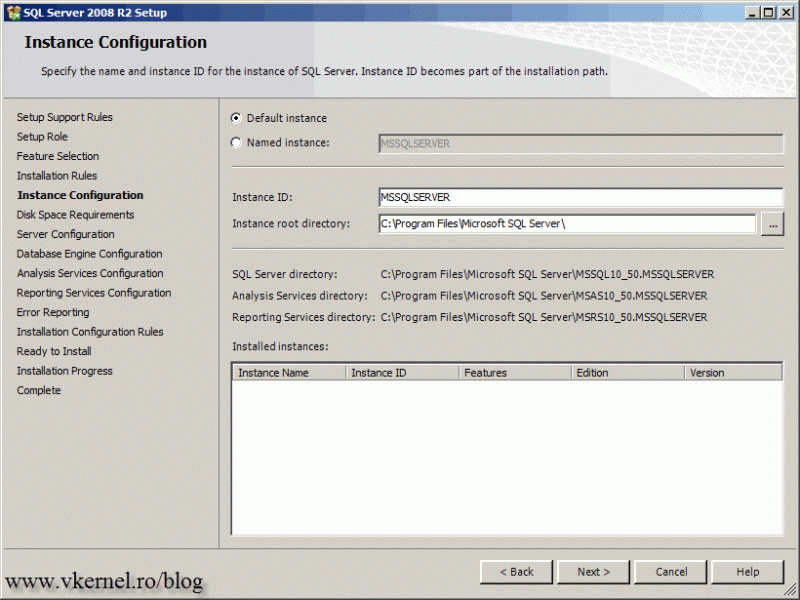
Task: Select the Default instance radio button
Action: point(235,117)
